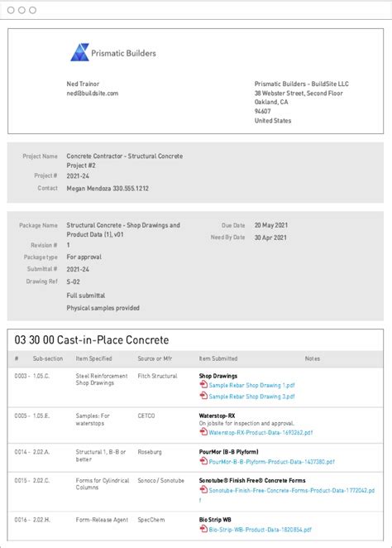The height and width of the screenshot is (548, 392).
Task: Click PDF icon beside Bio-Strip-WB file
Action: [x=203, y=529]
